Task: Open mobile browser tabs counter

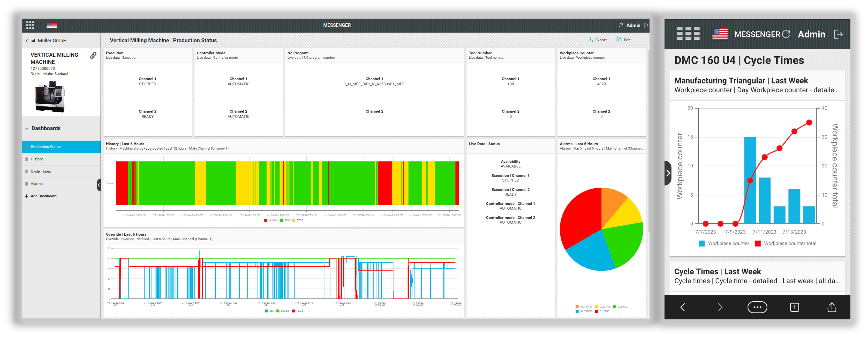Action: (794, 307)
